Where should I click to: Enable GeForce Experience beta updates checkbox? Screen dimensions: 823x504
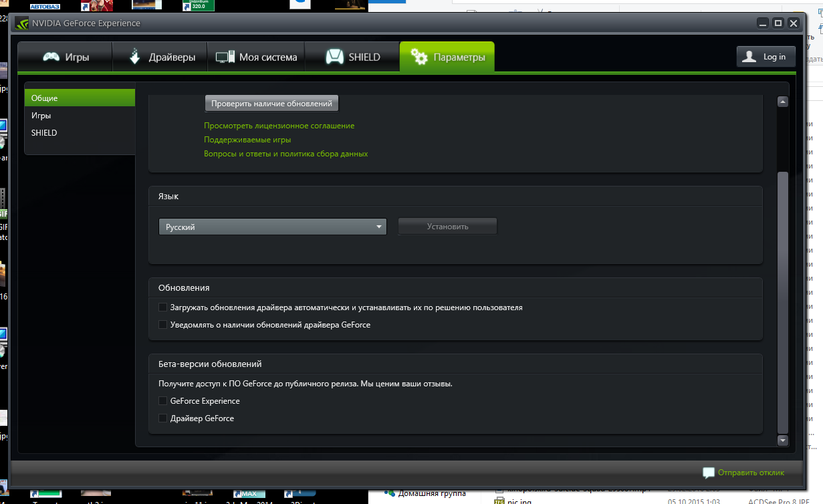[162, 401]
